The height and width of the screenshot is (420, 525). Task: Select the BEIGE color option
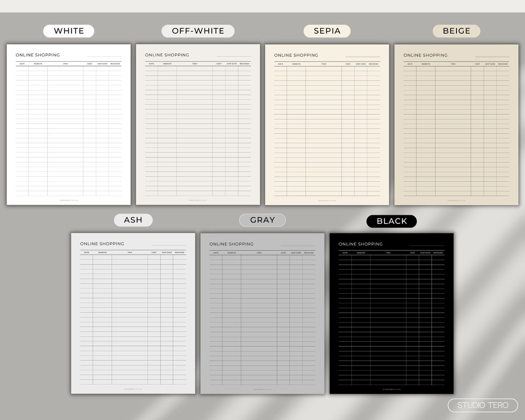pyautogui.click(x=456, y=31)
